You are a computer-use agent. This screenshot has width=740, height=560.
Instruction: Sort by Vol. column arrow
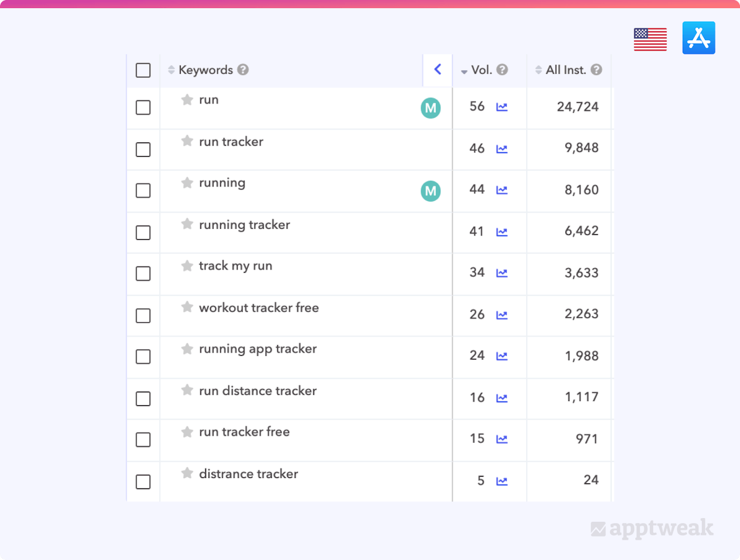point(464,72)
